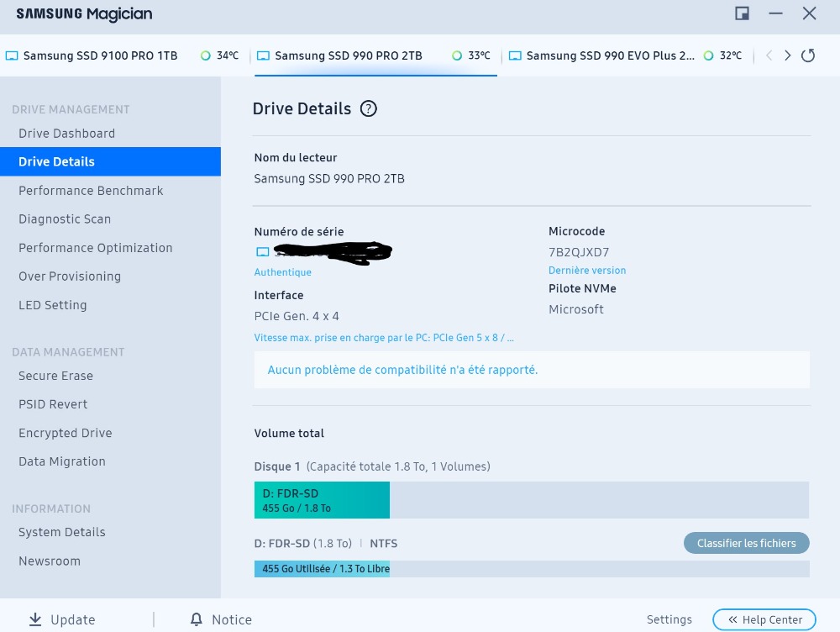Open the Secure Erase section
The image size is (840, 632).
point(55,376)
